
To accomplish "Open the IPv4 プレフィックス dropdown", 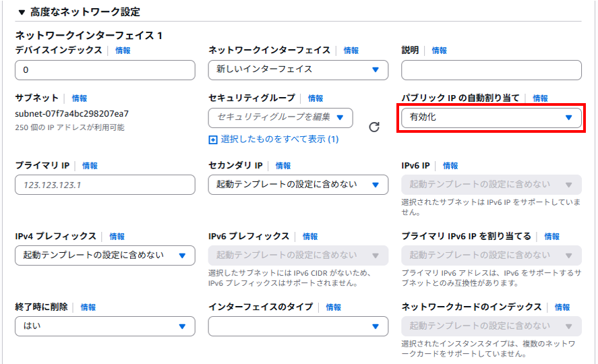I will (x=105, y=255).
